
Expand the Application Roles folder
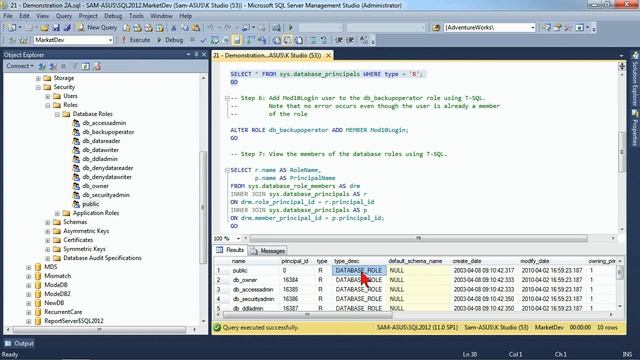57,213
